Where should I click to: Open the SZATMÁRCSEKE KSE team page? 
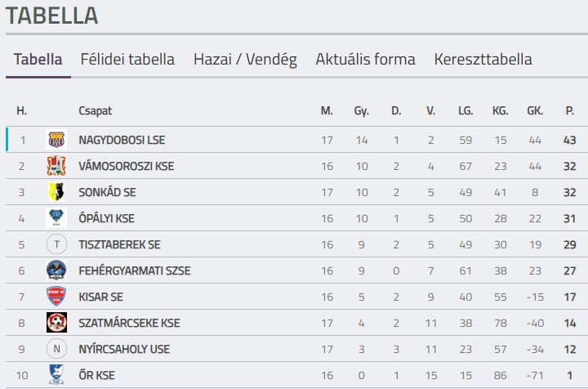[x=129, y=323]
